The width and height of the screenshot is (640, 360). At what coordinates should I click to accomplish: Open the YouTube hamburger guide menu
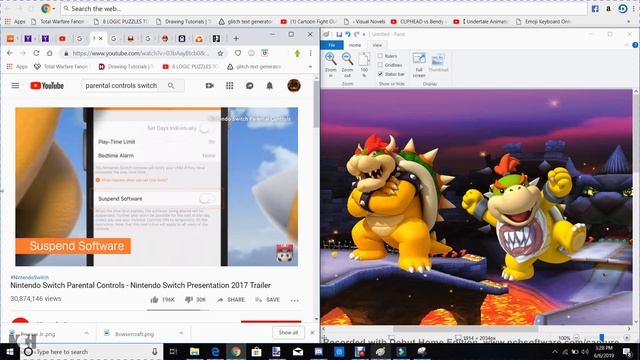point(15,86)
